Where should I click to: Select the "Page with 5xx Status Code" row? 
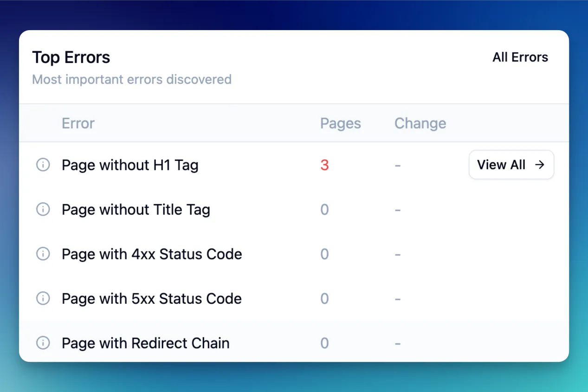point(151,298)
